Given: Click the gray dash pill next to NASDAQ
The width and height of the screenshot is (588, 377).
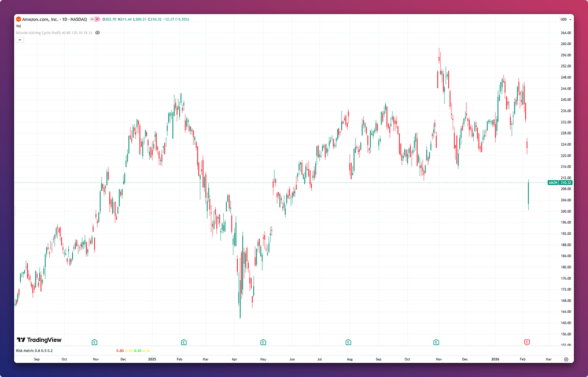Looking at the screenshot, I should [x=92, y=19].
